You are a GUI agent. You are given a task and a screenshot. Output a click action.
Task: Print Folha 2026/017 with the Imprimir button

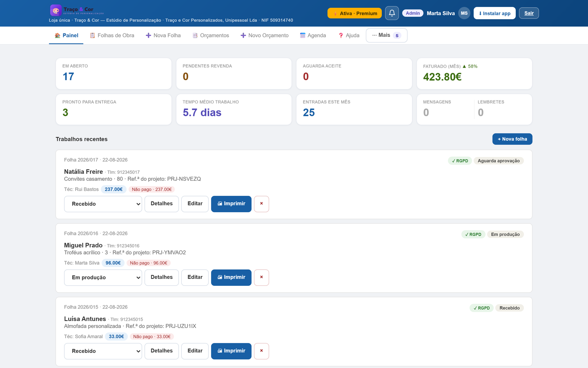231,204
